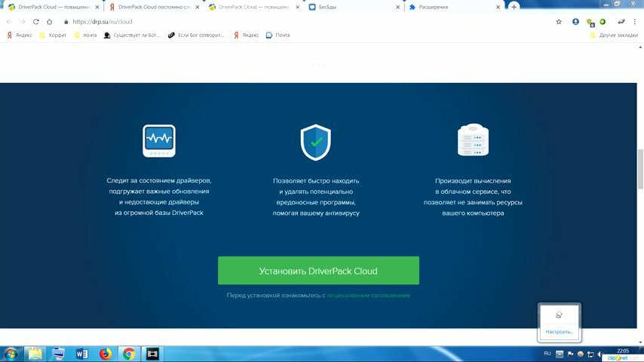Open capitalized 'Почта' bookmark
Viewport: 644px width, 362px height.
coord(278,35)
